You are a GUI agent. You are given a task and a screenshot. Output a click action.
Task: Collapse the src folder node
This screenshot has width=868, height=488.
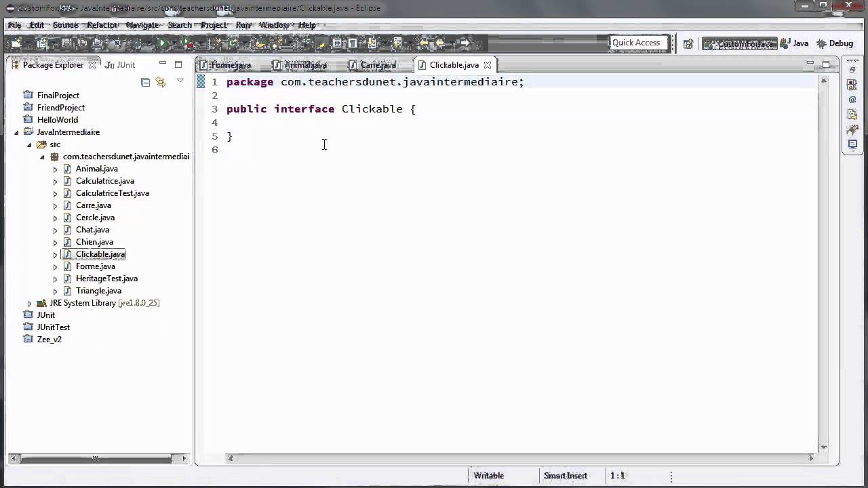(x=29, y=144)
